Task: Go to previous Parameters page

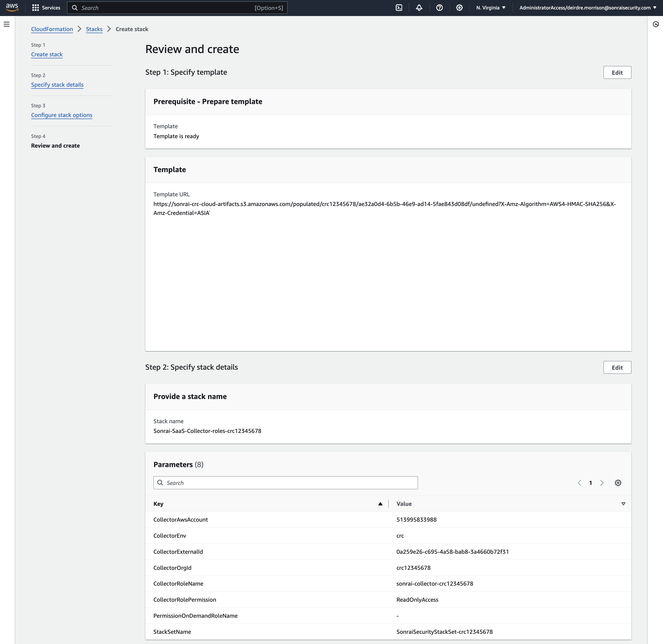Action: coord(579,483)
